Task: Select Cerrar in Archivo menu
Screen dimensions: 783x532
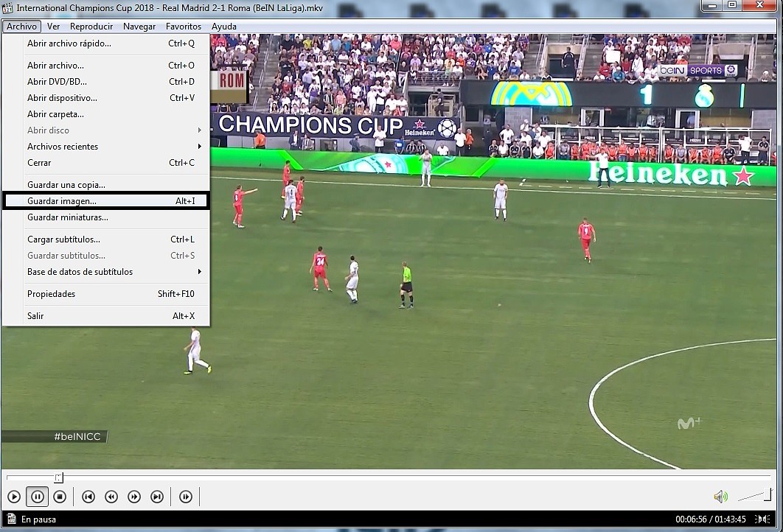Action: pos(106,163)
